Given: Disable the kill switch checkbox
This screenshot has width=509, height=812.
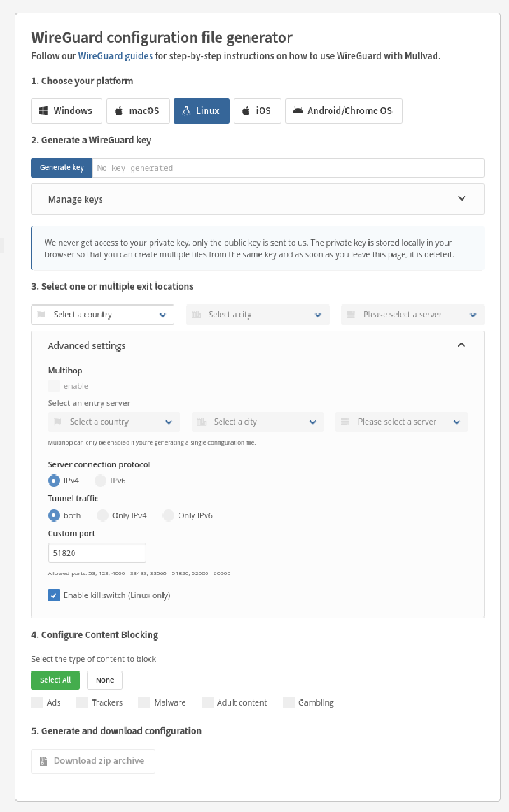Looking at the screenshot, I should pos(53,595).
